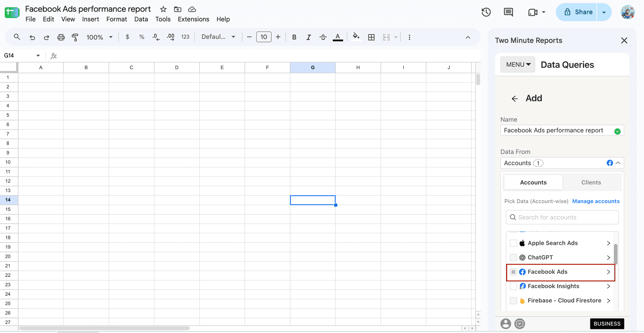Open cell borders options
Viewport: 644px width, 333px height.
coord(371,37)
